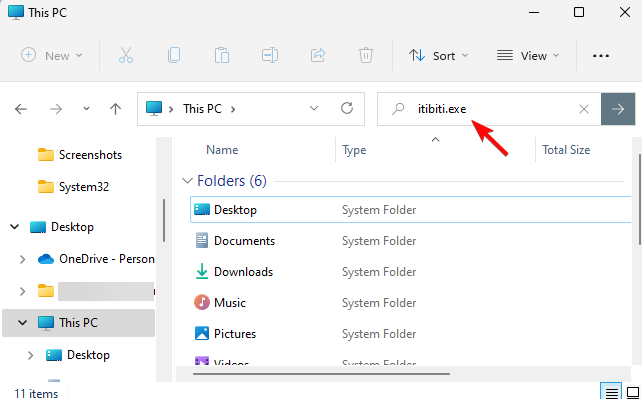
Task: Click the Pictures folder icon
Action: [202, 333]
